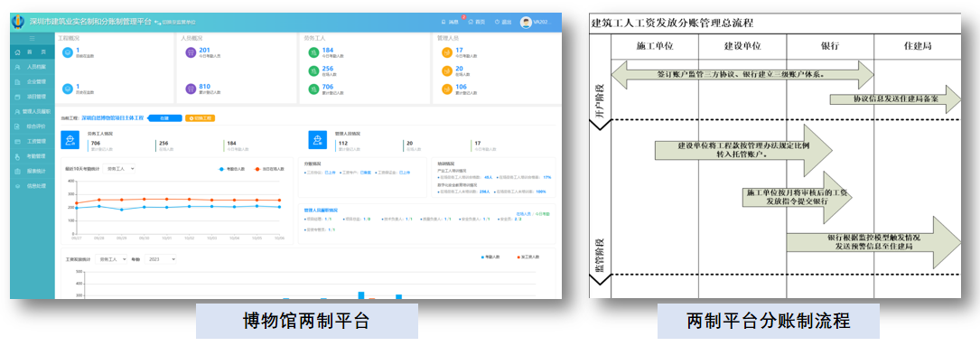The width and height of the screenshot is (980, 346).
Task: Toggle 考勤总人数 series in line chart legend
Action: (232, 169)
